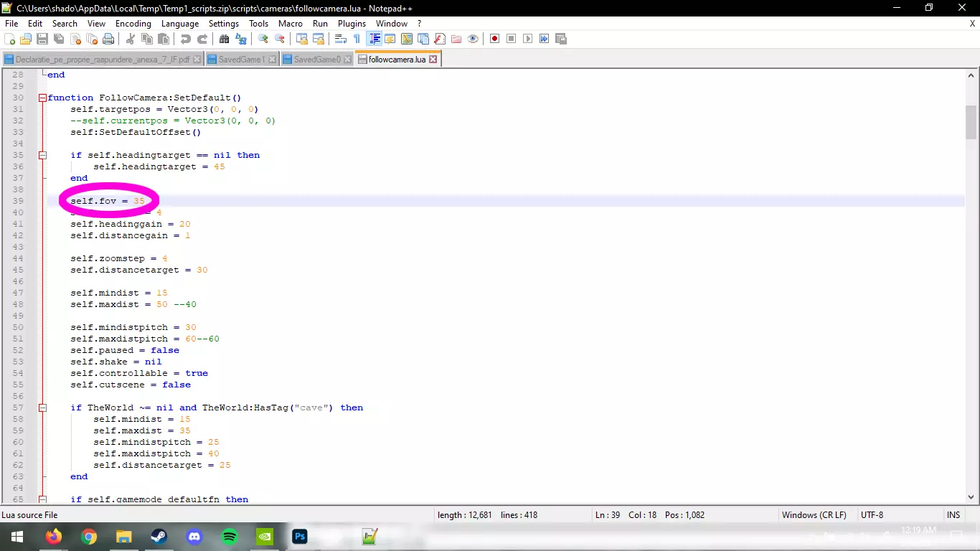Collapse the TheWorld cave if-block fold
This screenshot has width=980, height=551.
pyautogui.click(x=42, y=408)
